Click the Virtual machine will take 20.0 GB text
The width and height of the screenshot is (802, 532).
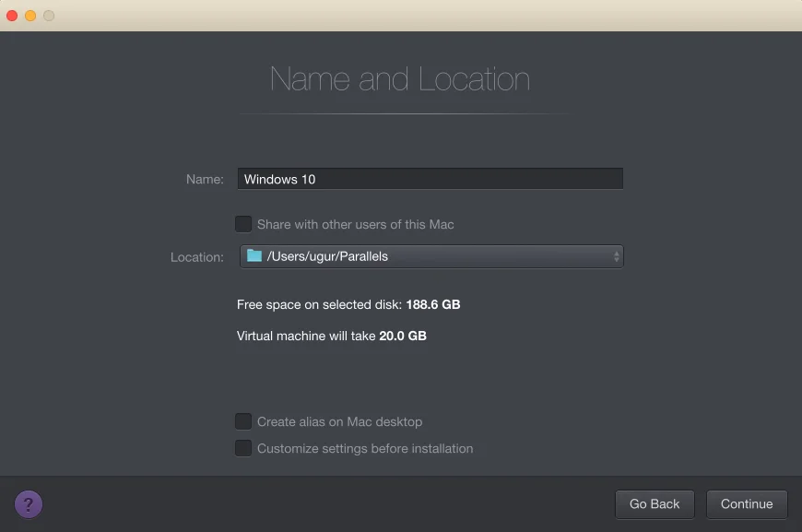(332, 337)
